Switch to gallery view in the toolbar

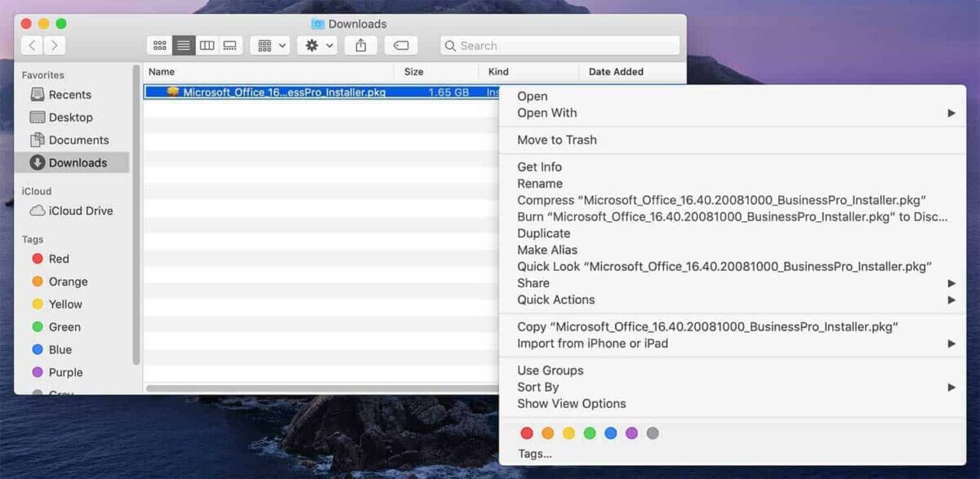[x=229, y=46]
